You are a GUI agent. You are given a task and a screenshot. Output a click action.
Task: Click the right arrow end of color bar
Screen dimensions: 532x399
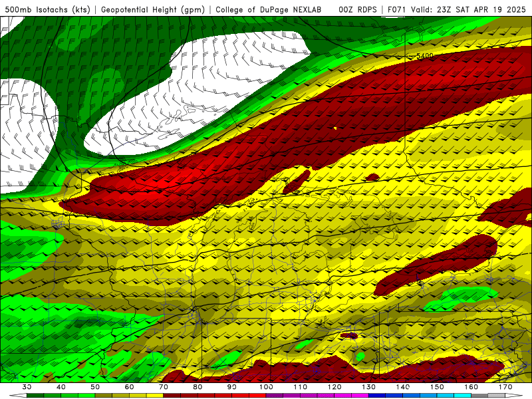(515, 396)
